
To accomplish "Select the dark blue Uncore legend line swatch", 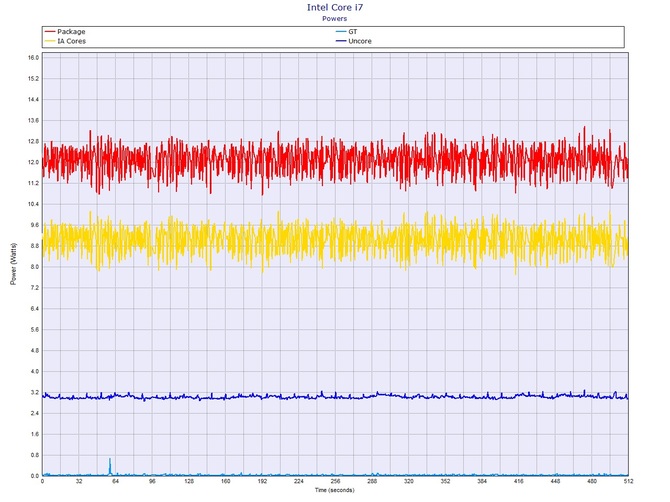I will 341,41.
